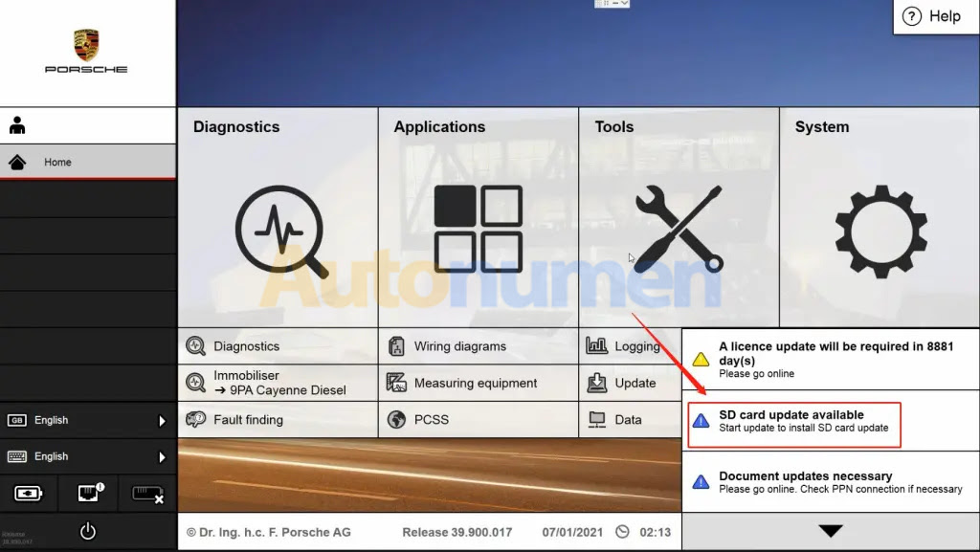Viewport: 980px width, 552px height.
Task: Click the power button icon
Action: (88, 531)
